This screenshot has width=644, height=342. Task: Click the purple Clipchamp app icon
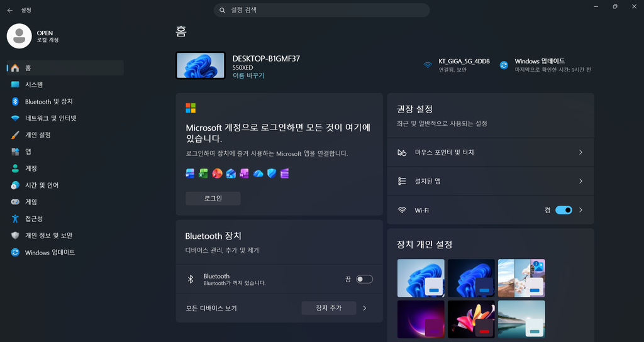(285, 174)
